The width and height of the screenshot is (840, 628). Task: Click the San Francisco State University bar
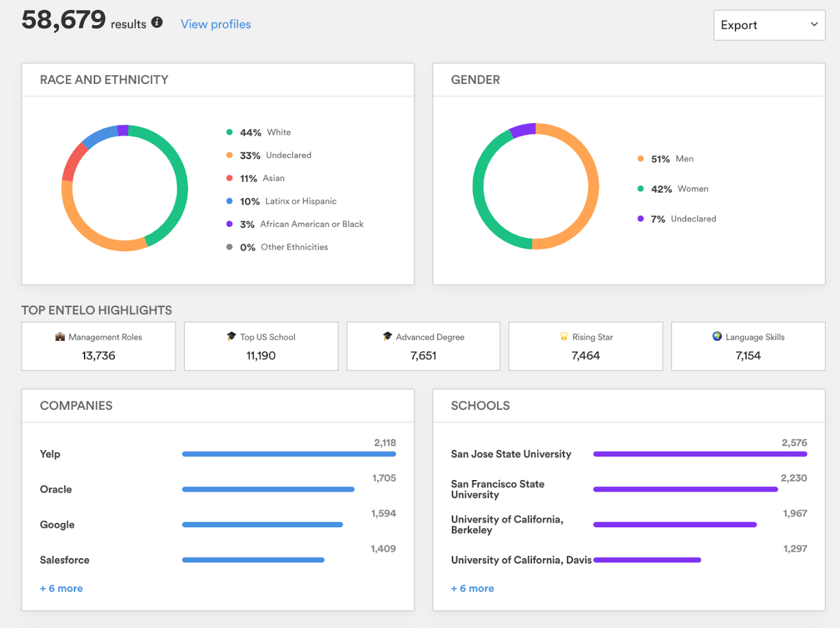click(x=686, y=489)
